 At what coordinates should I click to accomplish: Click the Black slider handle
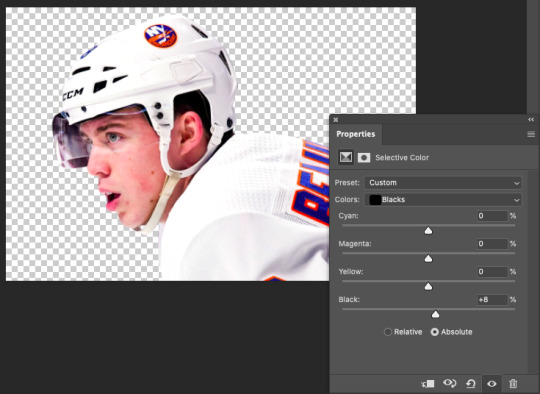point(435,314)
